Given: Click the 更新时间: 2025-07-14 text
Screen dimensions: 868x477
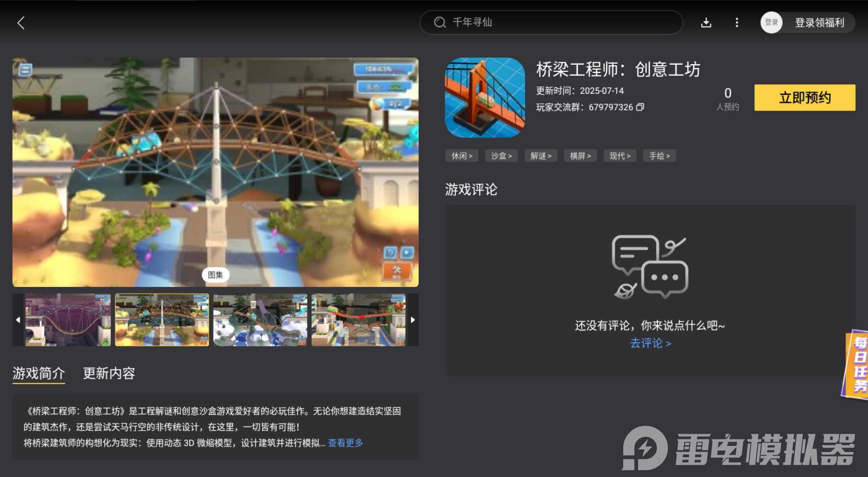Looking at the screenshot, I should pos(580,91).
